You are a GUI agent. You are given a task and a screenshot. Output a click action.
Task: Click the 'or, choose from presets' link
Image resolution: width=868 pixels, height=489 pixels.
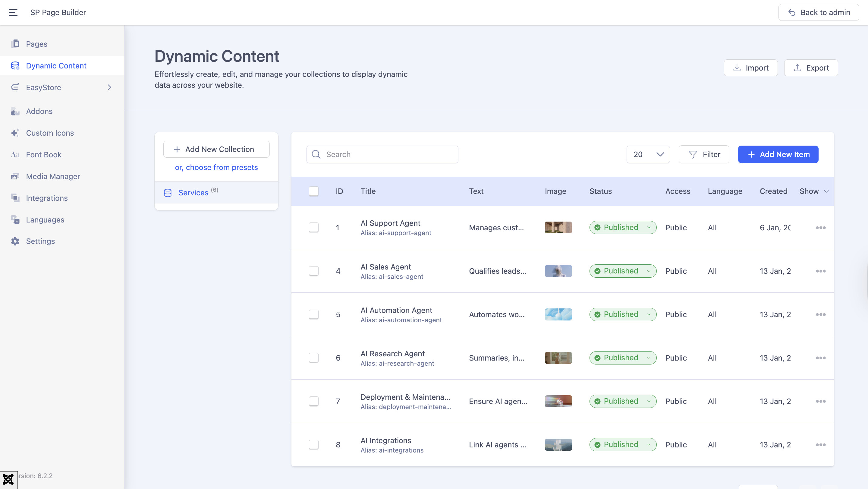click(216, 168)
